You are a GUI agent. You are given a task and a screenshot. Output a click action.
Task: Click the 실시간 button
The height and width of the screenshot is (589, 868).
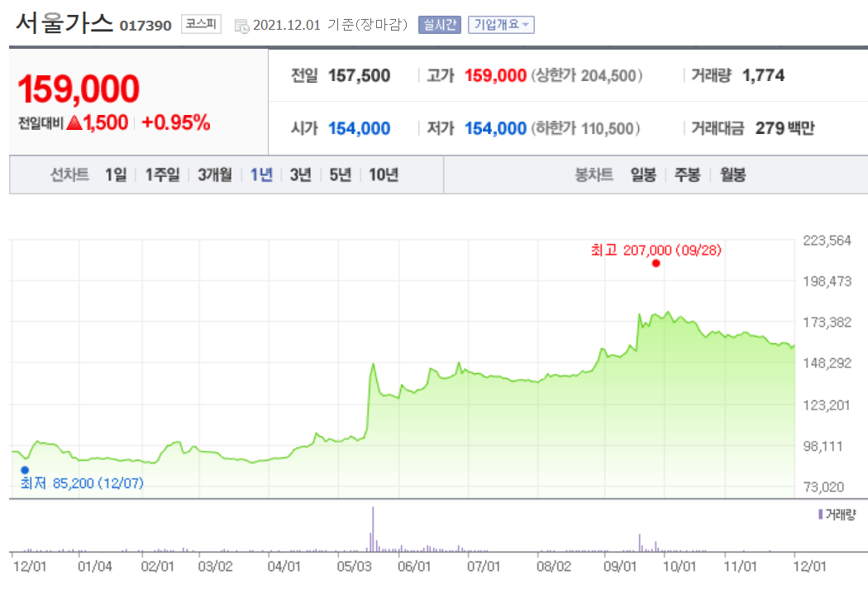pyautogui.click(x=440, y=25)
